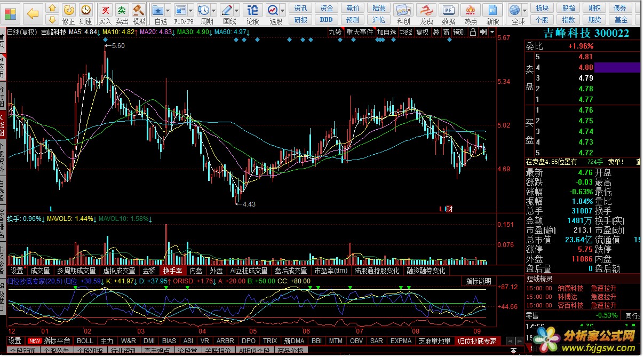This screenshot has height=357, width=644.
Task: Toggle the 窗 window option in chart header
Action: point(446,32)
